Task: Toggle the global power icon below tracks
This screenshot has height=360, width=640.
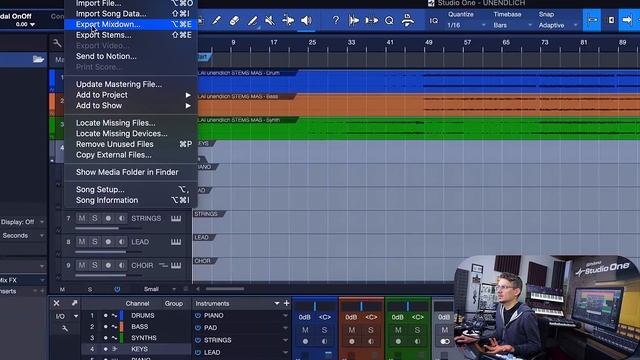Action: tap(117, 289)
